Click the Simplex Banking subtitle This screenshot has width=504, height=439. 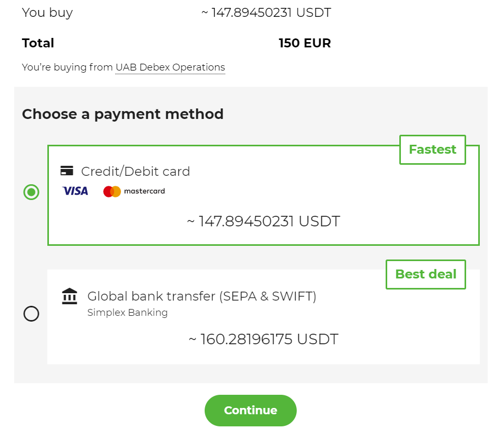127,313
